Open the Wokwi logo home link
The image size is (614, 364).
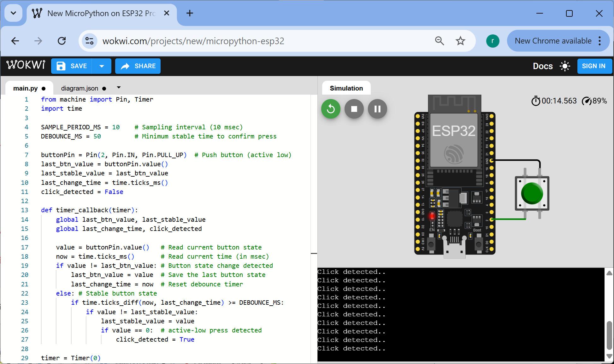(26, 65)
